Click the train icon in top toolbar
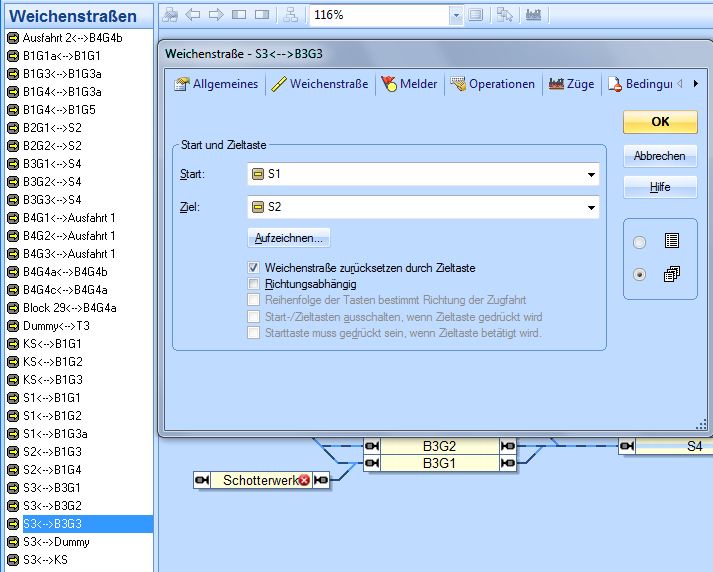This screenshot has width=713, height=572. (533, 15)
